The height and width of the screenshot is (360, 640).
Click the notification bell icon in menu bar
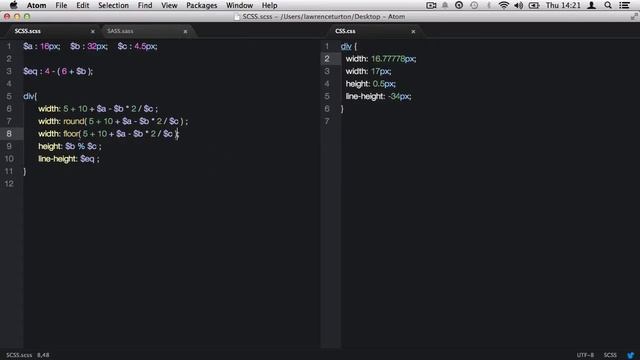445,5
